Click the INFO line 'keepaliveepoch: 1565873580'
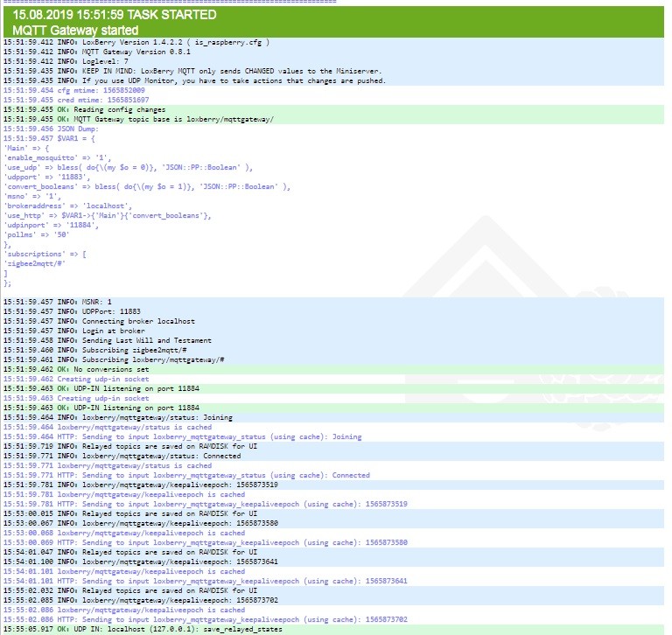Image resolution: width=672 pixels, height=635 pixels. click(x=141, y=524)
